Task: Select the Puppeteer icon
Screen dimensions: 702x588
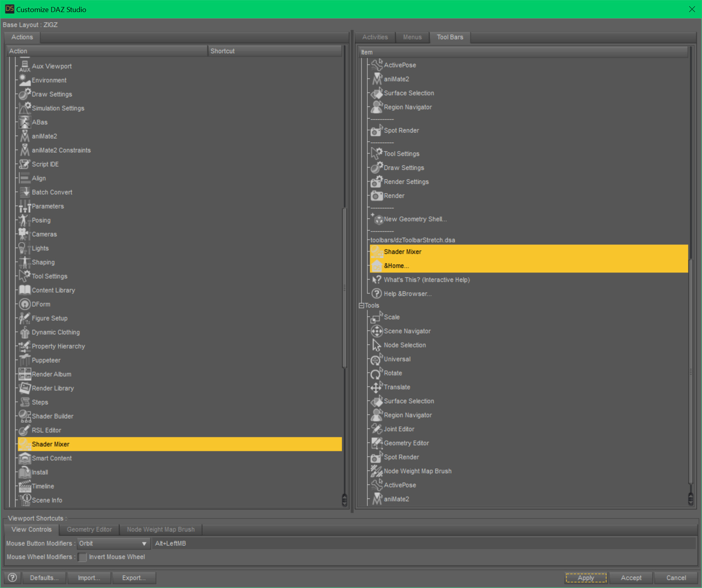Action: coord(25,360)
